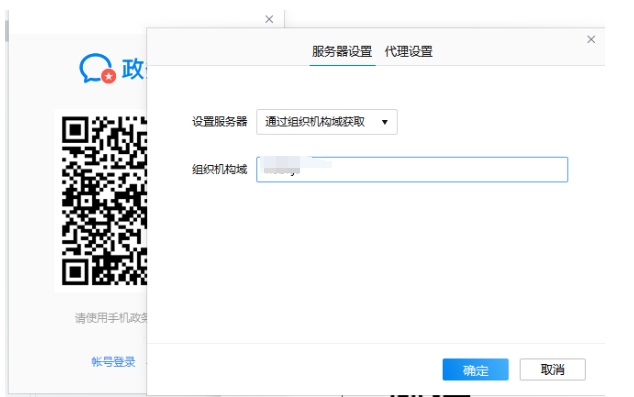634x397 pixels.
Task: Click the chat bubble logo icon
Action: point(97,68)
